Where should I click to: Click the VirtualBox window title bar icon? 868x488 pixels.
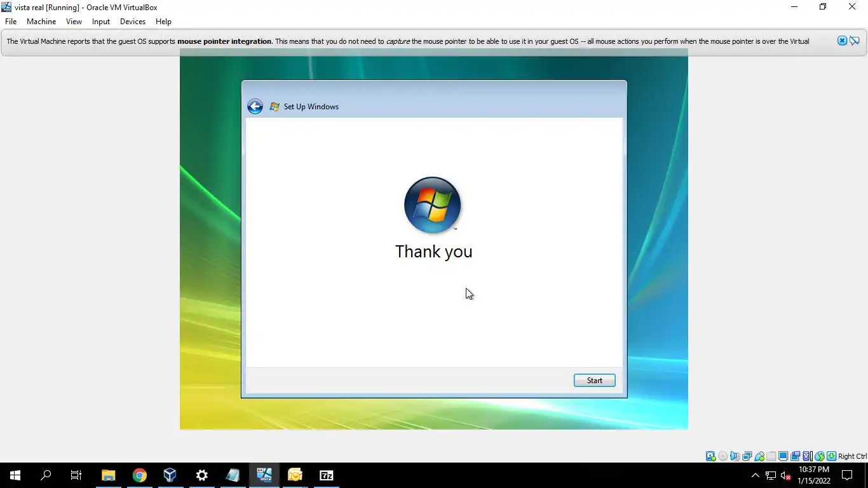coord(6,7)
